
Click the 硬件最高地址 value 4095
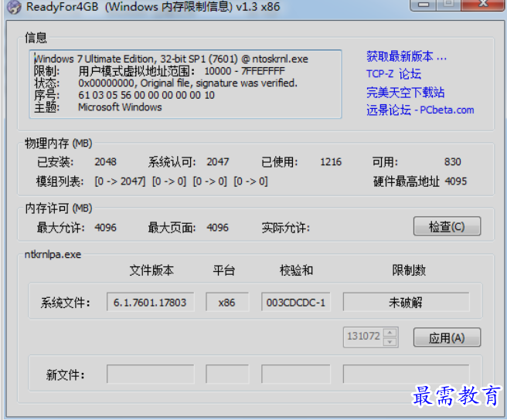(x=455, y=181)
